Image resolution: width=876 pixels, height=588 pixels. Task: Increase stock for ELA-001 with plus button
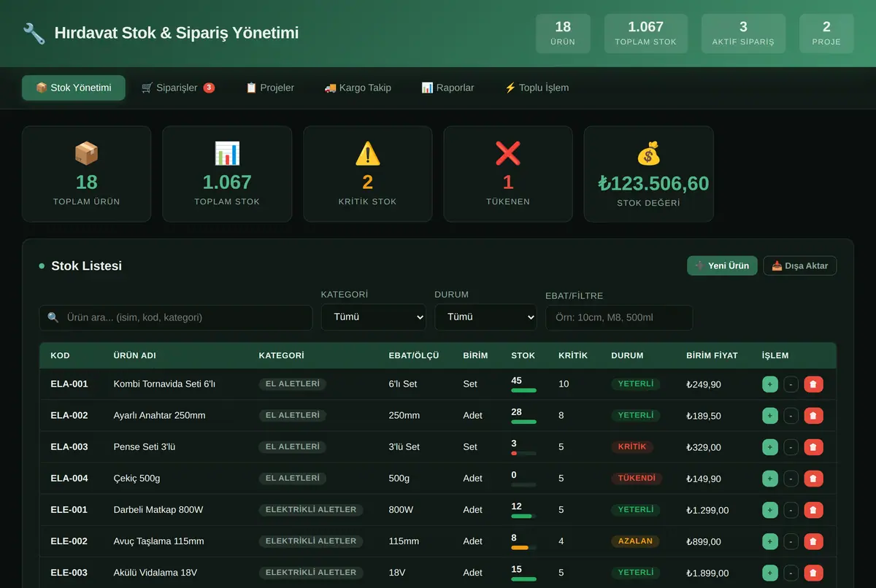[770, 384]
